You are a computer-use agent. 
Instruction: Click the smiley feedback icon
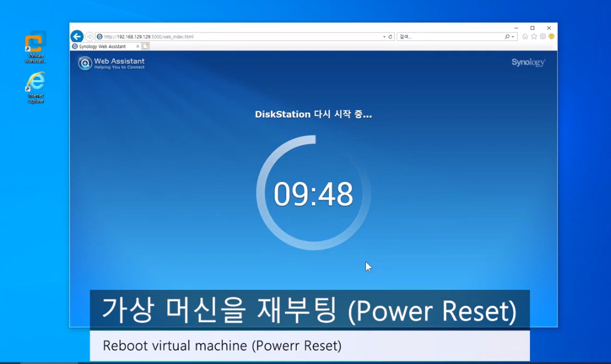click(x=552, y=36)
